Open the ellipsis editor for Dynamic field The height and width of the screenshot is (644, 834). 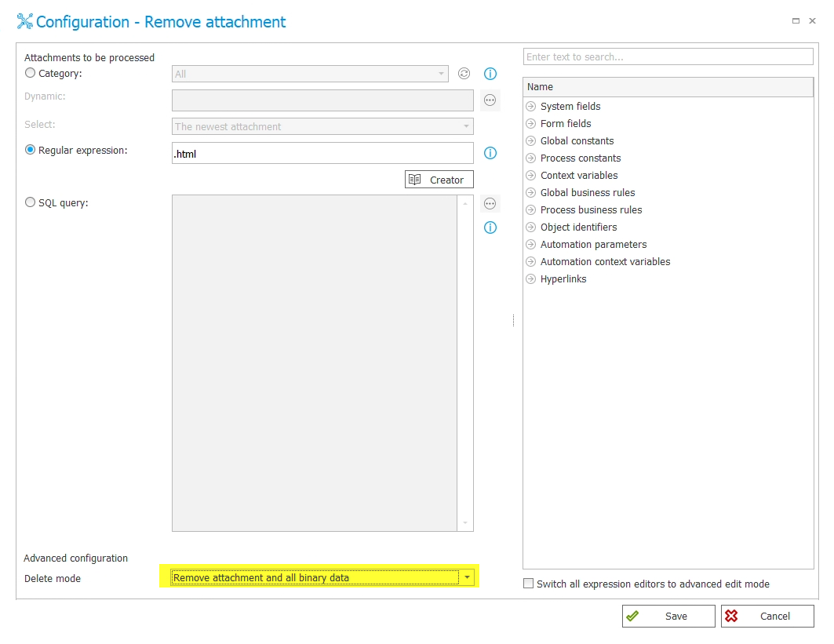[x=490, y=100]
